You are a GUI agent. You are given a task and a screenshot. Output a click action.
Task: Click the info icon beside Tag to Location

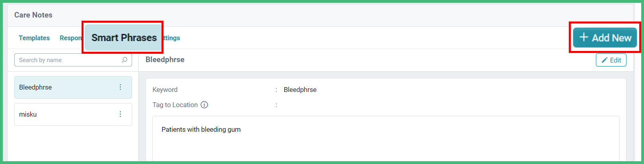204,105
